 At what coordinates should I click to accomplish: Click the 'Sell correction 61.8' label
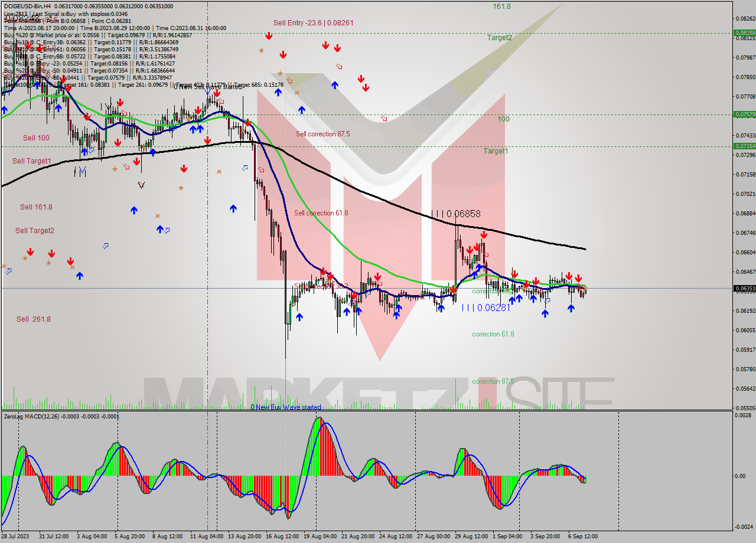321,213
